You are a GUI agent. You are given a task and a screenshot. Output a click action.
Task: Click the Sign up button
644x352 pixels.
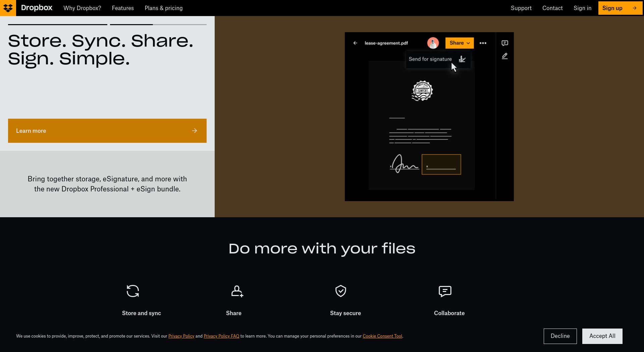click(620, 8)
